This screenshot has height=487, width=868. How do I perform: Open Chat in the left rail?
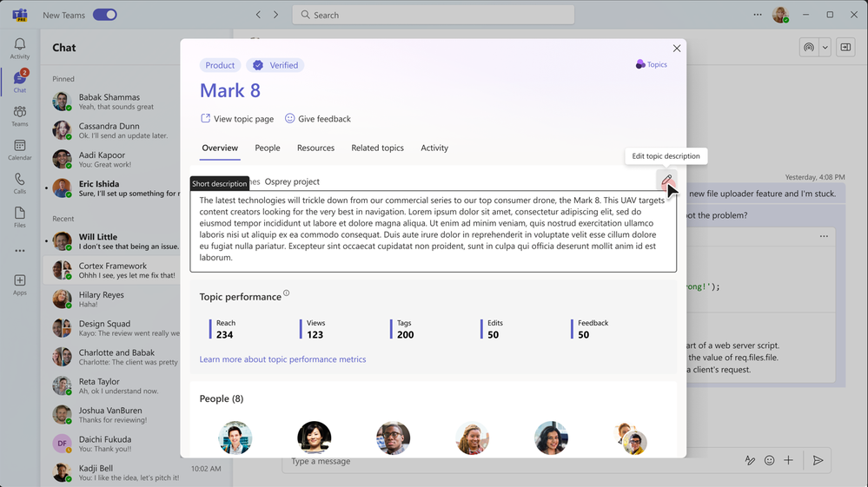click(x=19, y=82)
